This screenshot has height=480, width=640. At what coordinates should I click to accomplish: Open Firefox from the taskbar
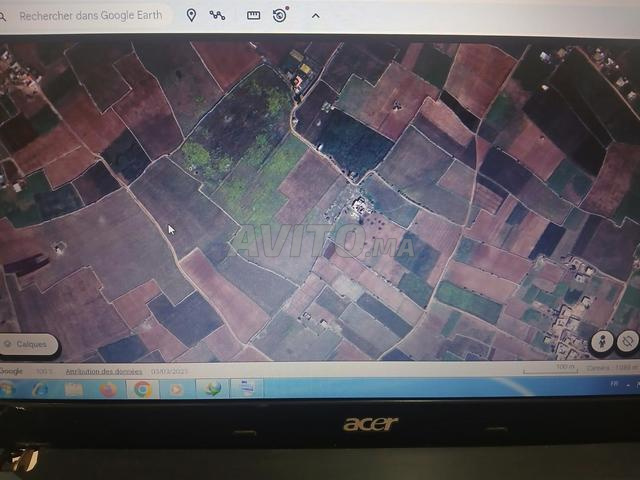[108, 389]
